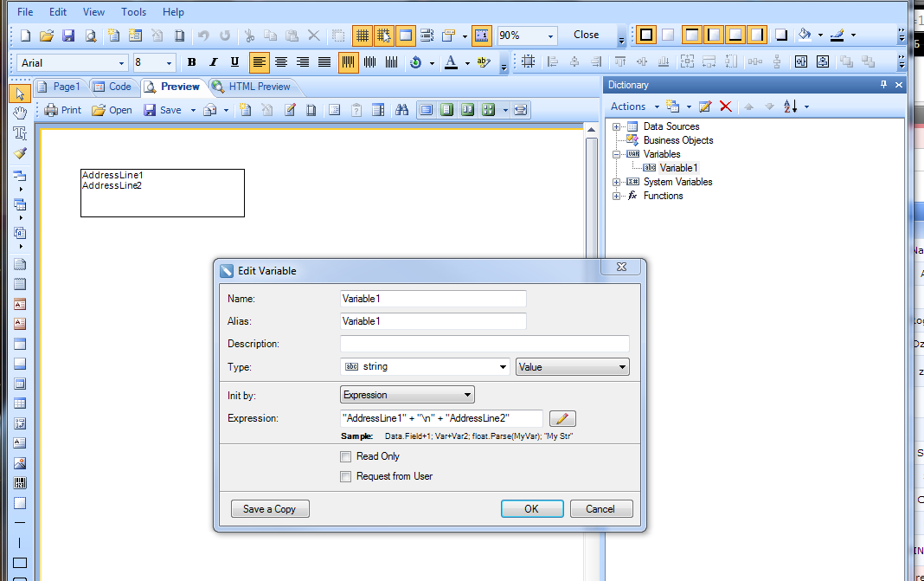Viewport: 924px width, 581px height.
Task: Open the Save dropdown arrow in preview
Action: tap(193, 110)
